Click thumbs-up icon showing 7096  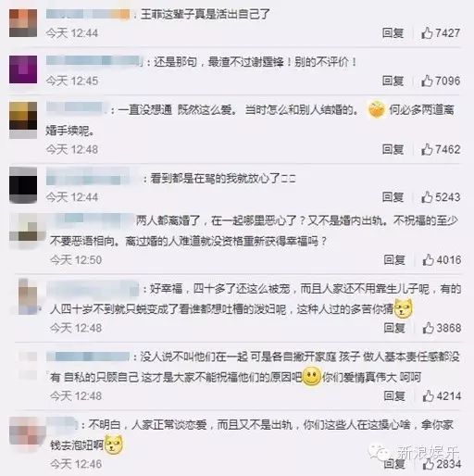(427, 81)
